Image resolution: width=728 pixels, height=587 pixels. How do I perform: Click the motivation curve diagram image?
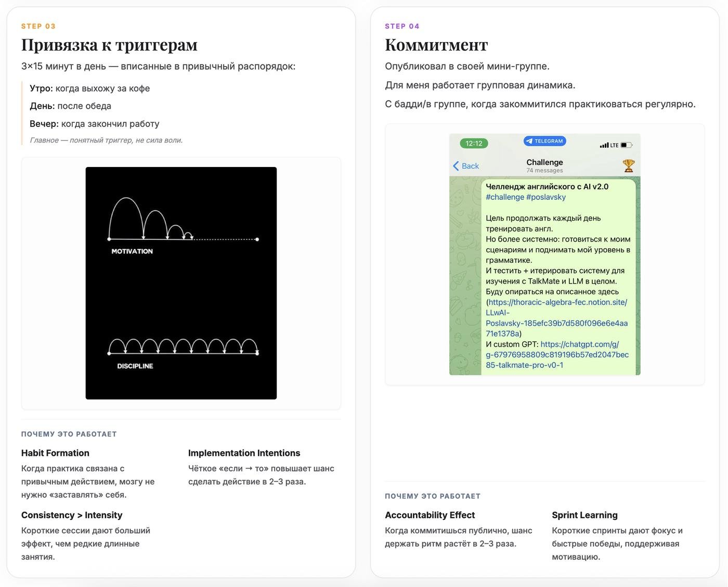point(181,282)
